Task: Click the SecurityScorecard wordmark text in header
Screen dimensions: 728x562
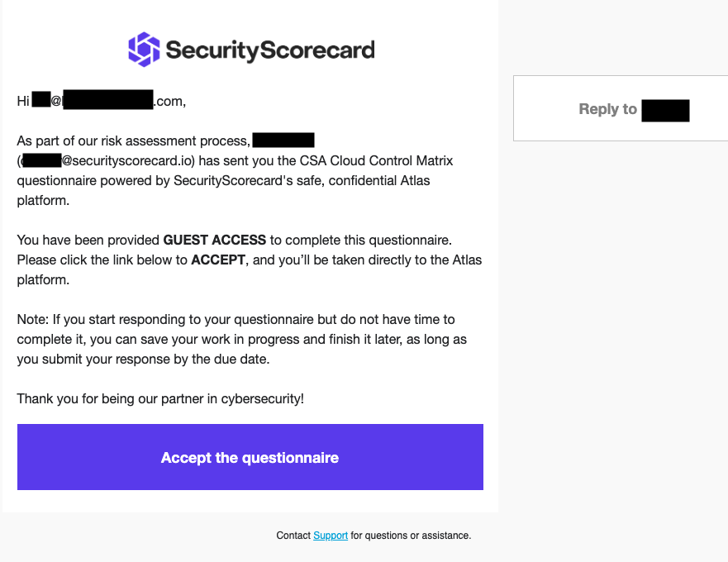Action: 270,50
